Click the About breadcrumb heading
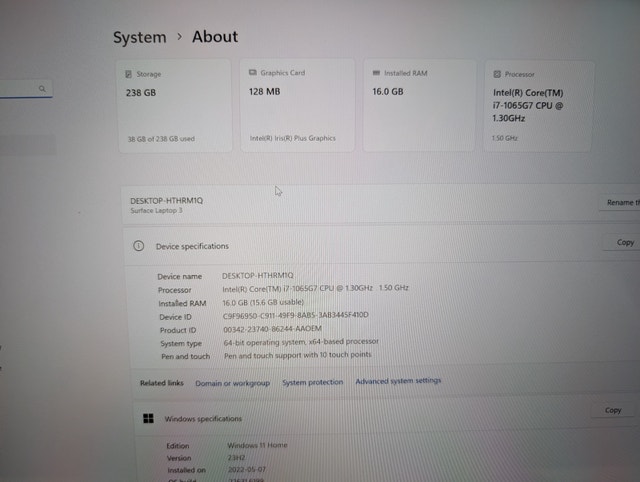Viewport: 640px width, 482px height. pyautogui.click(x=215, y=36)
